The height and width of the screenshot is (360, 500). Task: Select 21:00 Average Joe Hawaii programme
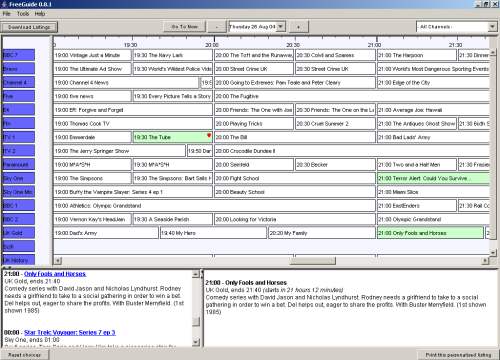pos(433,110)
